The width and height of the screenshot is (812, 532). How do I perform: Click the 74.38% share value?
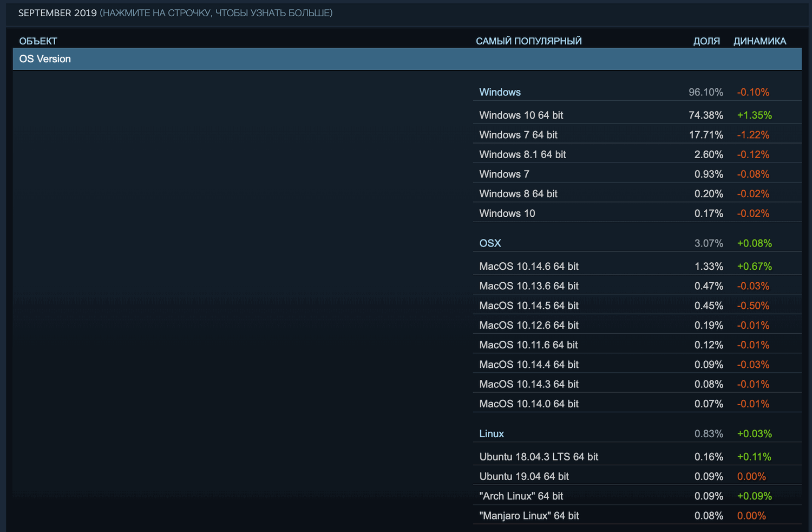[x=706, y=115]
